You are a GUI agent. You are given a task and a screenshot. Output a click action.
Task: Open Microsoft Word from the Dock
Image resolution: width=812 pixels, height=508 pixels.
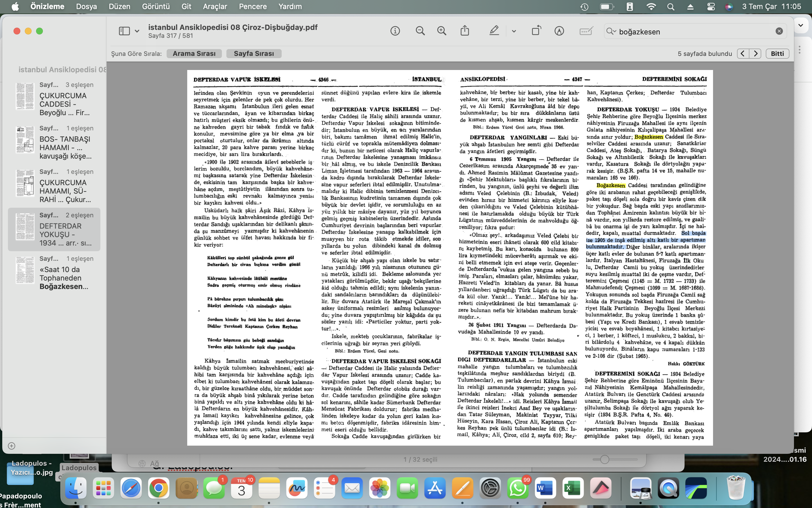pos(545,488)
